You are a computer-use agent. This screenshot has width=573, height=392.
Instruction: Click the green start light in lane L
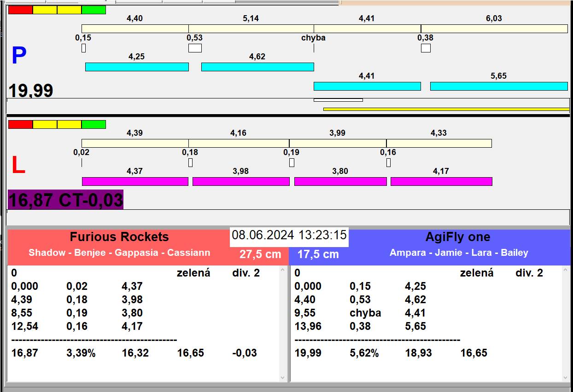pos(94,124)
